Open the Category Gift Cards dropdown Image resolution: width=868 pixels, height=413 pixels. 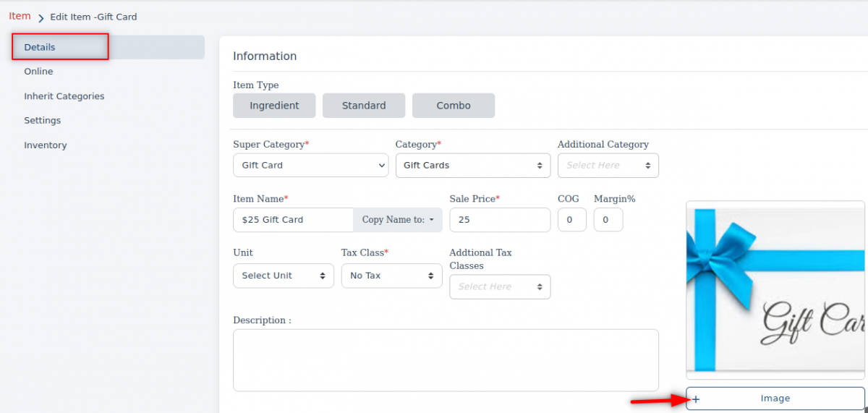point(472,166)
